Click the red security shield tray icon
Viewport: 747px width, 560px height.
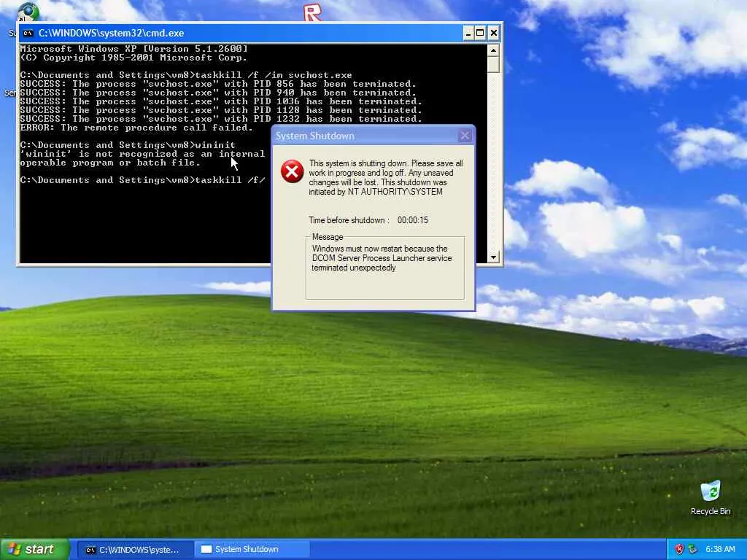click(680, 550)
